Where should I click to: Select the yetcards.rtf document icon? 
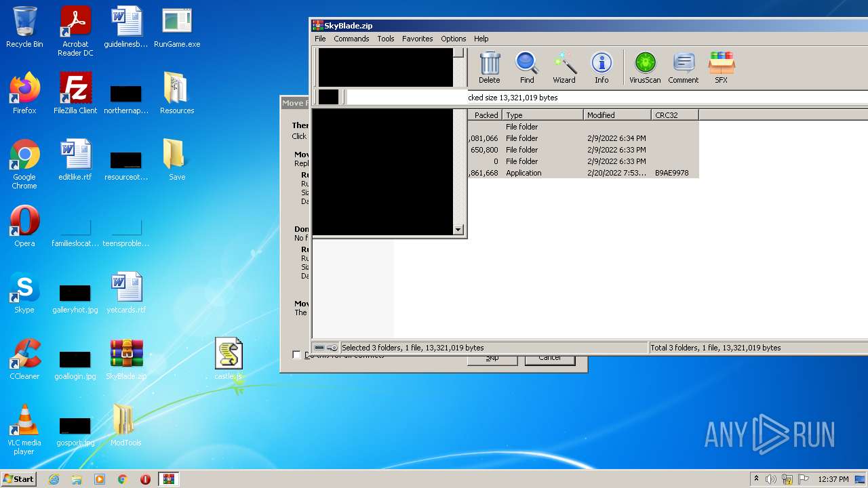coord(126,293)
